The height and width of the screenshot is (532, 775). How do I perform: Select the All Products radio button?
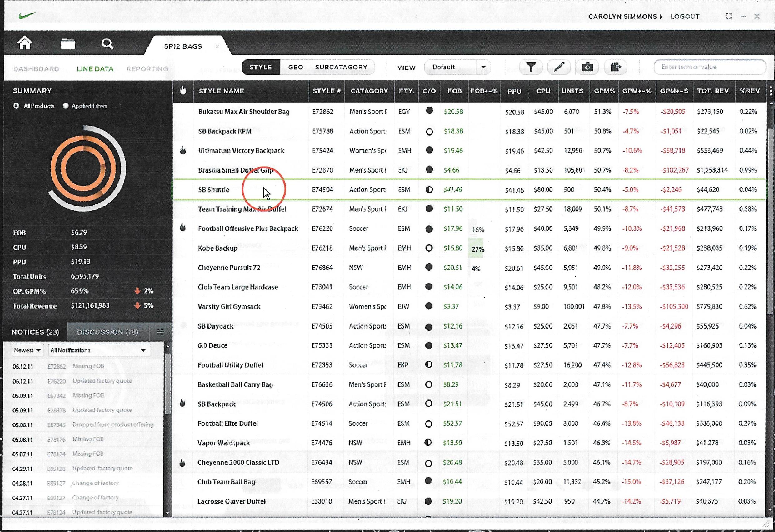tap(16, 106)
